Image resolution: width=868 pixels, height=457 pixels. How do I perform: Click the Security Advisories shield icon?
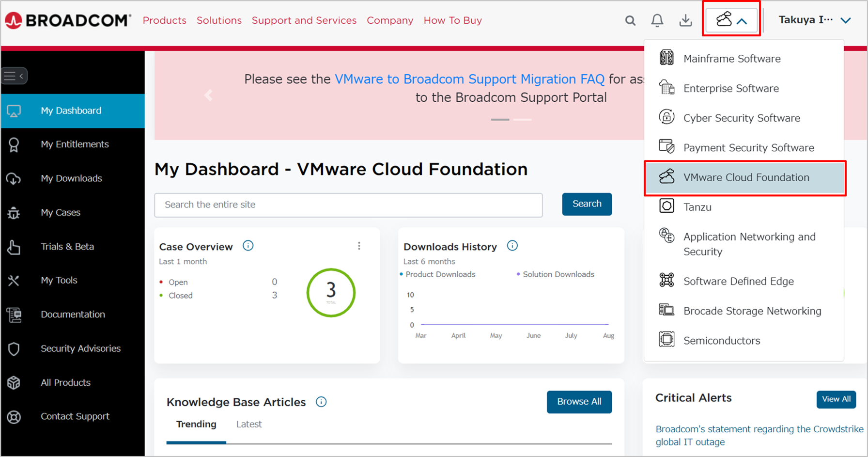pos(14,349)
